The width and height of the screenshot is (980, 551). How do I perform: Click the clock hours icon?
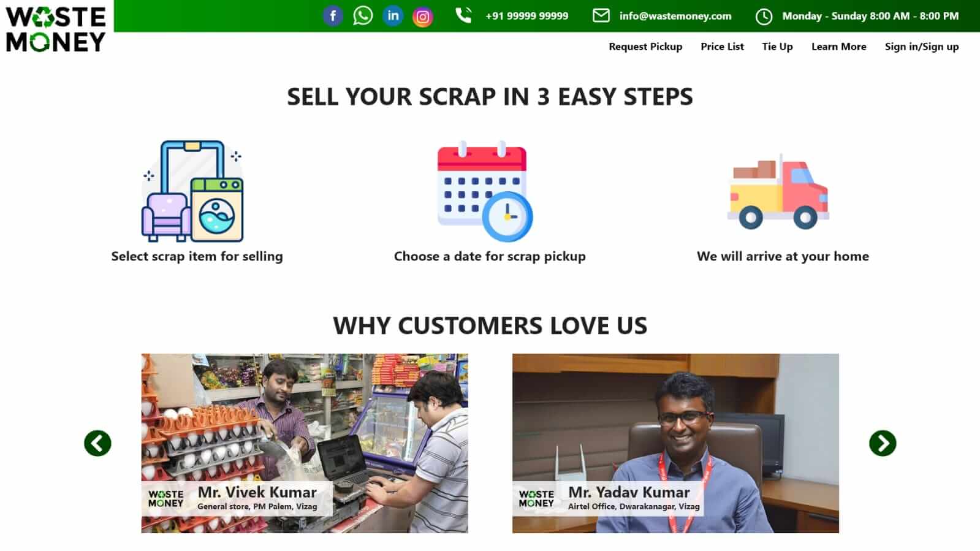coord(764,17)
